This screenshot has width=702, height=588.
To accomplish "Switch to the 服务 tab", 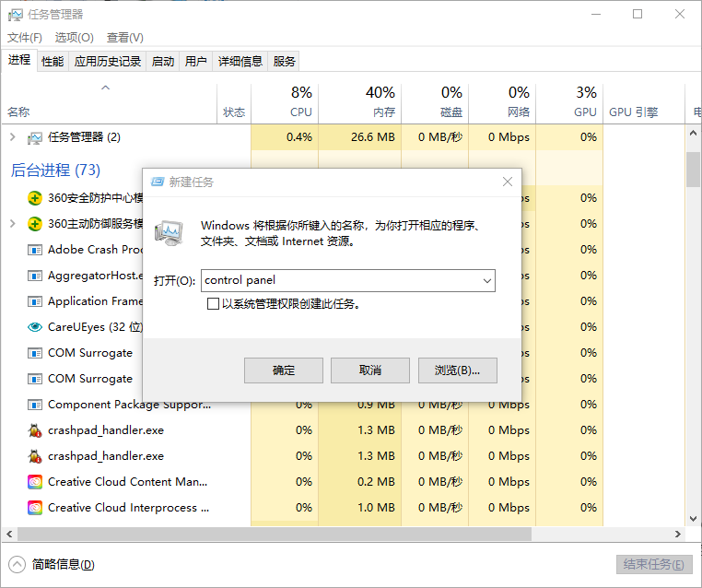I will [284, 62].
